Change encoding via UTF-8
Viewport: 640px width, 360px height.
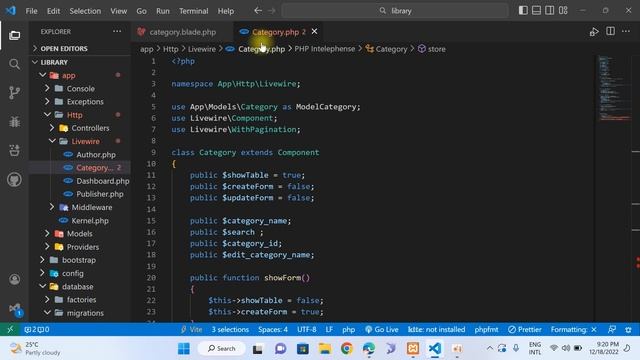point(307,329)
